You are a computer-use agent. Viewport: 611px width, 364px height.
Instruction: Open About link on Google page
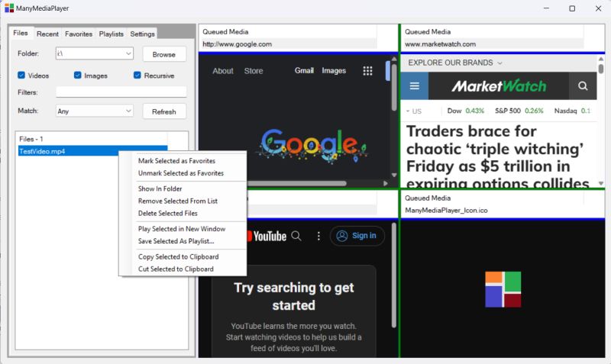[x=223, y=71]
